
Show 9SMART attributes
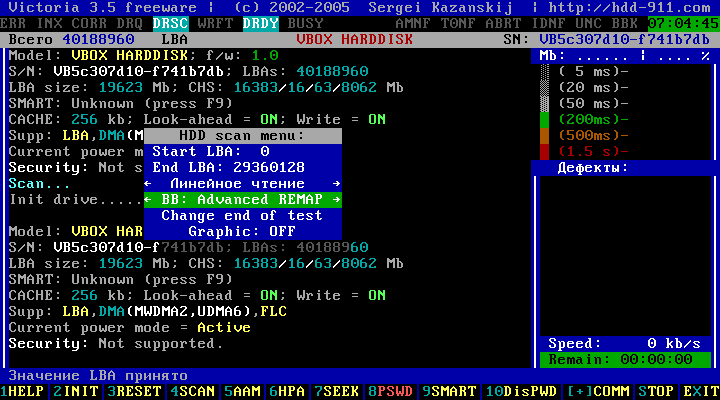click(449, 391)
